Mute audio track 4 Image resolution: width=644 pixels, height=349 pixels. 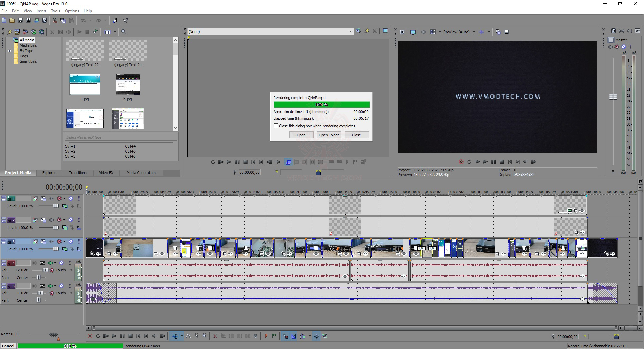(62, 263)
